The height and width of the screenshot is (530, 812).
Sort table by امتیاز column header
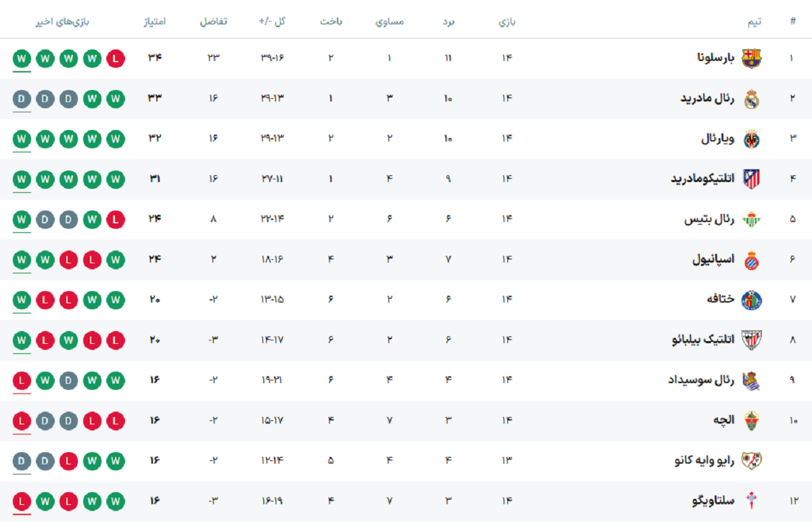tap(154, 21)
